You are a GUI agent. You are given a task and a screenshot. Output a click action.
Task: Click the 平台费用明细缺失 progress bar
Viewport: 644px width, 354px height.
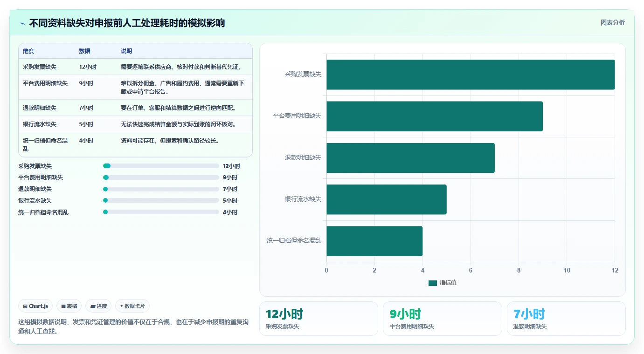coord(161,177)
